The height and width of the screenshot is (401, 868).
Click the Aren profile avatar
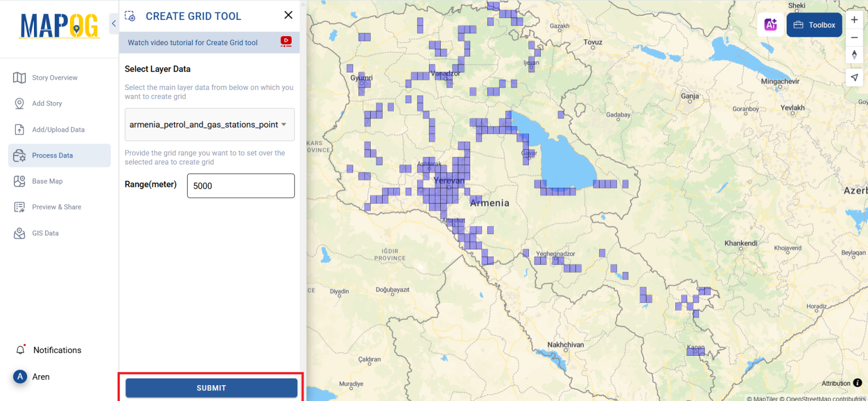click(20, 377)
